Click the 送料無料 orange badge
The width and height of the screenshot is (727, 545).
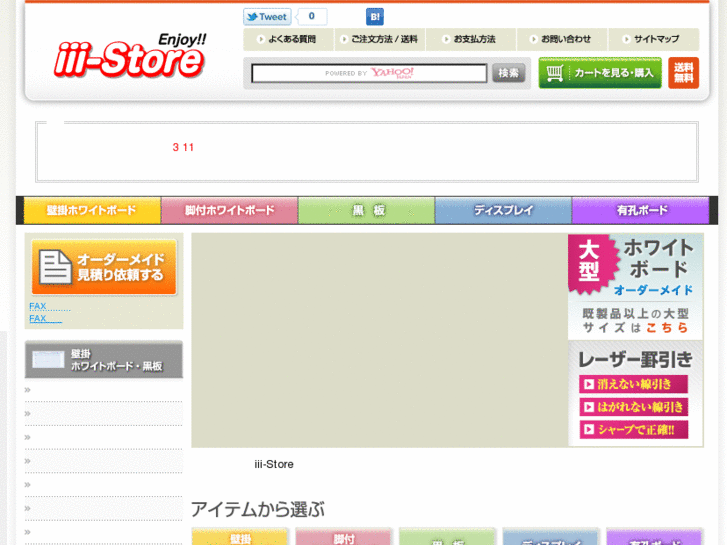(x=683, y=73)
